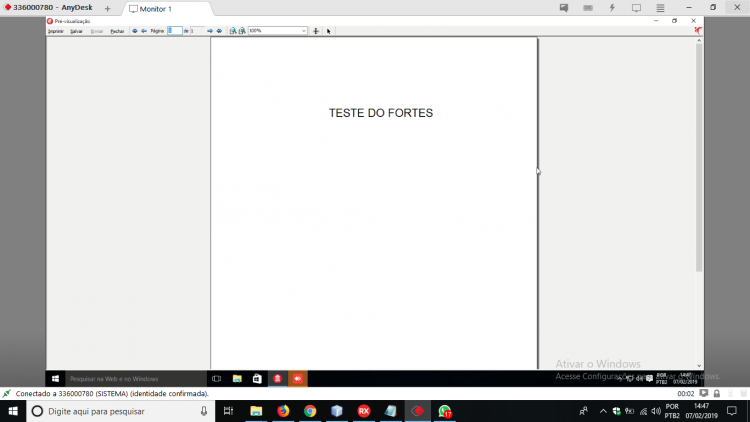
Task: Open remote File Explorer taskbar icon
Action: pyautogui.click(x=237, y=378)
